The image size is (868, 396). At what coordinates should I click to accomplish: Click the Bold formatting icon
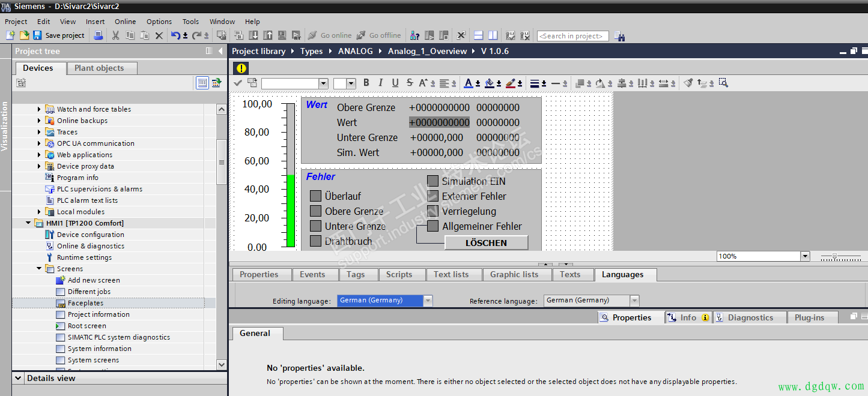point(366,83)
